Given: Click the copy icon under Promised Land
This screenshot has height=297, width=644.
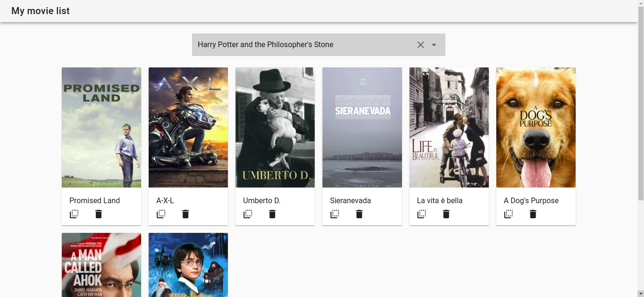Looking at the screenshot, I should click(x=74, y=214).
